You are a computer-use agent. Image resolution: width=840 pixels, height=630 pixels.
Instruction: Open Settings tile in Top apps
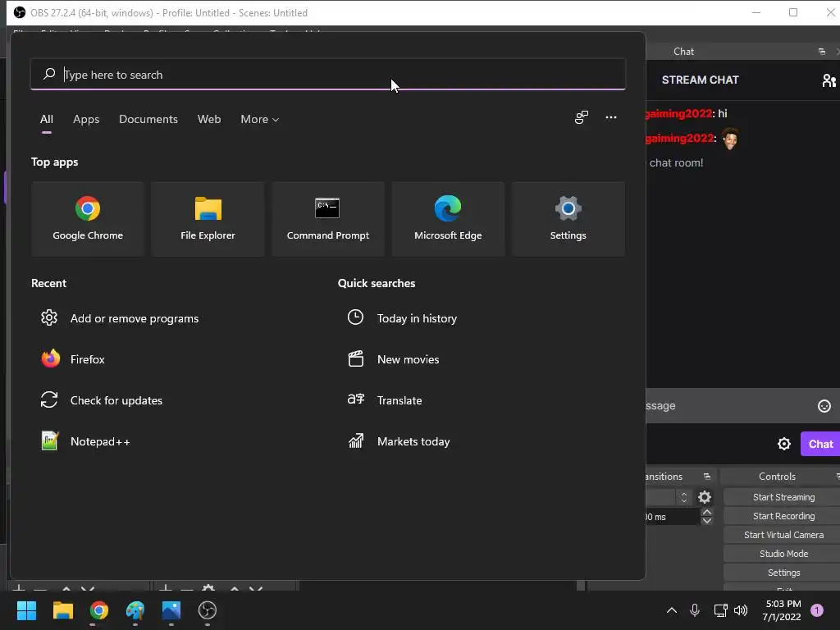click(568, 219)
